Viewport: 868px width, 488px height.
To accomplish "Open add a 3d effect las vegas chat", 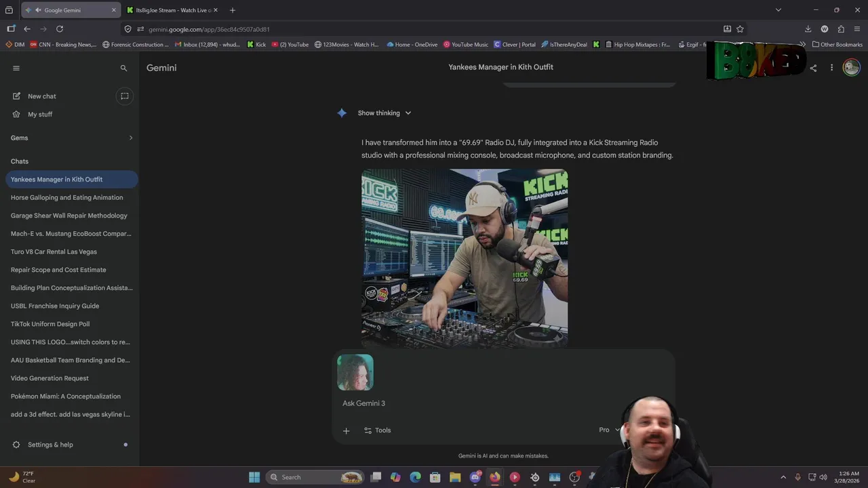I will [71, 415].
